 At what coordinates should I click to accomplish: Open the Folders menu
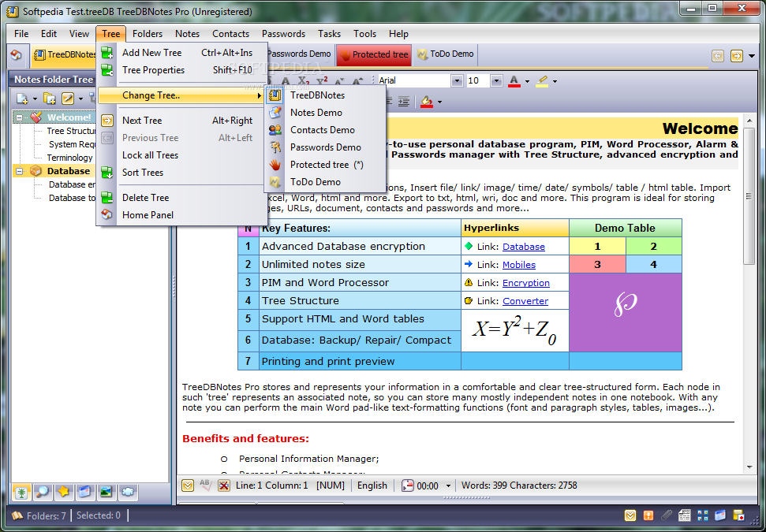147,34
